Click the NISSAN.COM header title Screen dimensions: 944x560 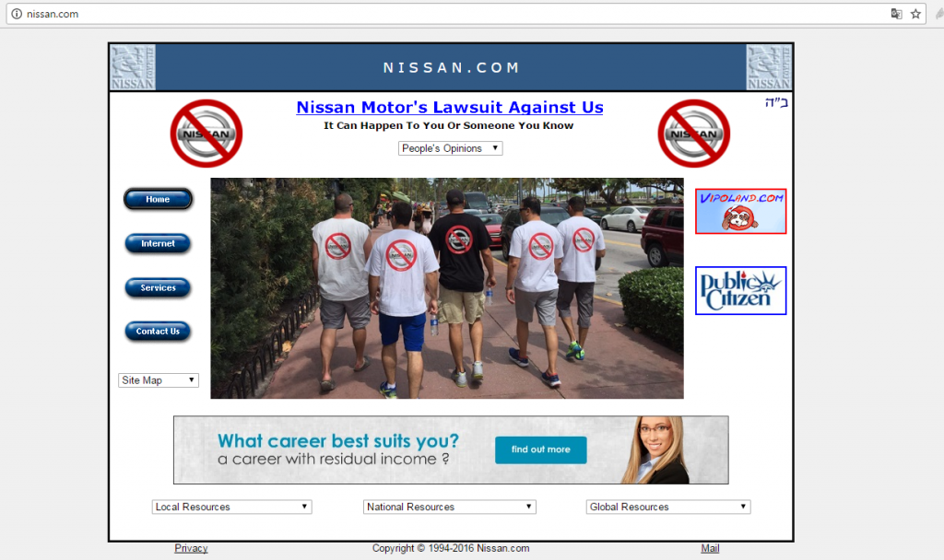452,67
